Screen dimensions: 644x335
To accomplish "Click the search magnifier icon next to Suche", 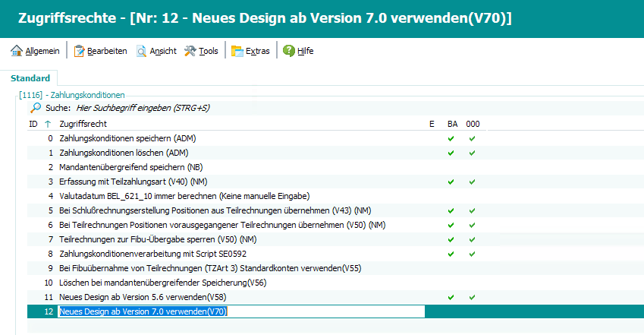I will coord(35,109).
